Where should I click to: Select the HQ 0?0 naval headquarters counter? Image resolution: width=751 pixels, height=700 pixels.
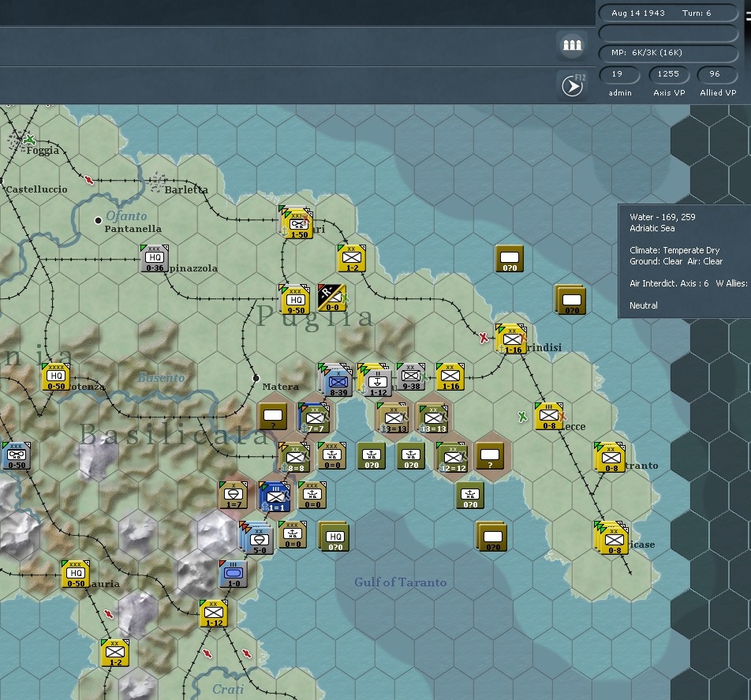pyautogui.click(x=334, y=537)
